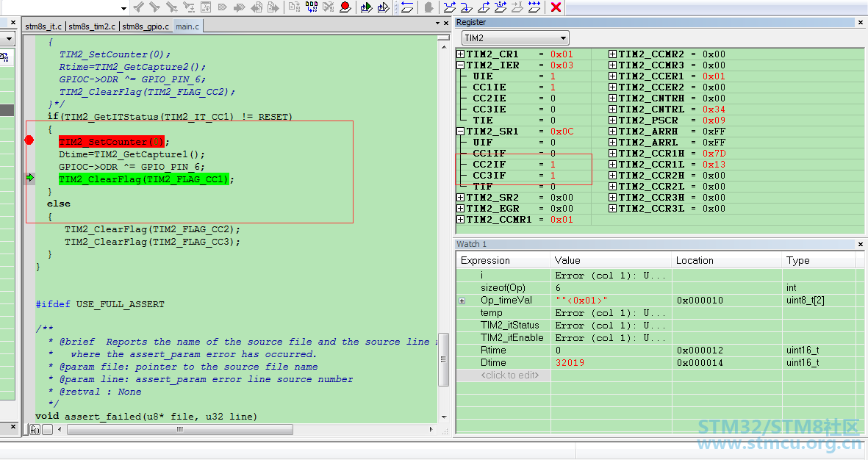This screenshot has height=460, width=868.
Task: Collapse the TIM2_IER register node
Action: click(x=460, y=65)
